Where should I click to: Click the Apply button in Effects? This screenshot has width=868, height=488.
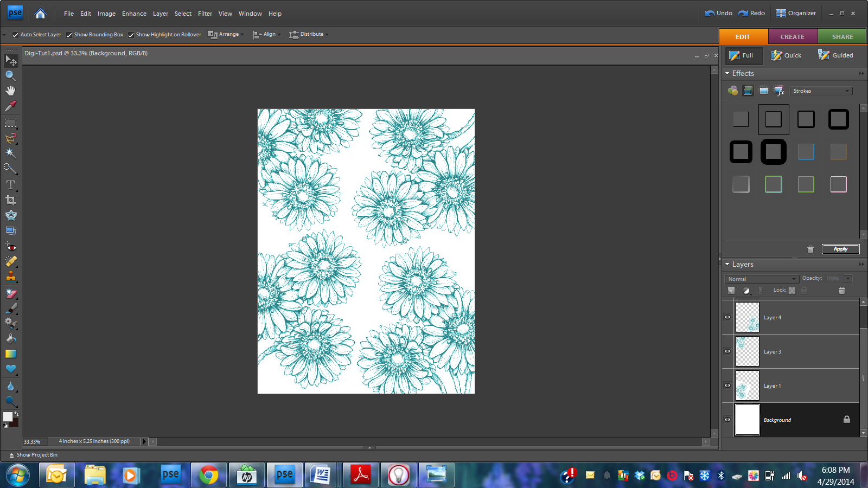(x=840, y=249)
